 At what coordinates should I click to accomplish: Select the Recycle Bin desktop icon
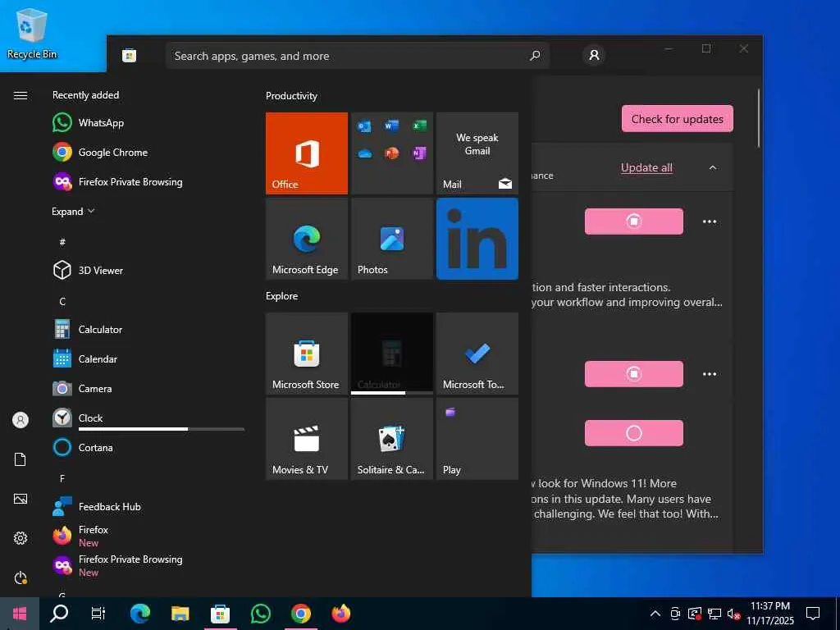click(x=32, y=33)
